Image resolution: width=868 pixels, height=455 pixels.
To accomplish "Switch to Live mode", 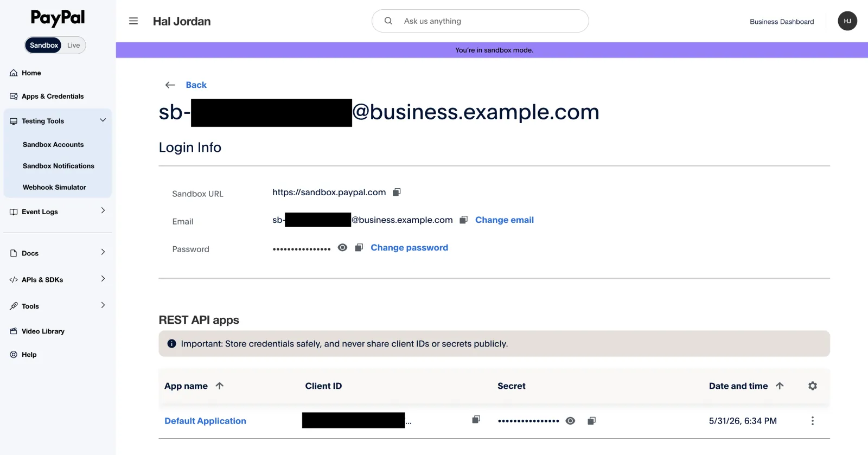I will (73, 45).
